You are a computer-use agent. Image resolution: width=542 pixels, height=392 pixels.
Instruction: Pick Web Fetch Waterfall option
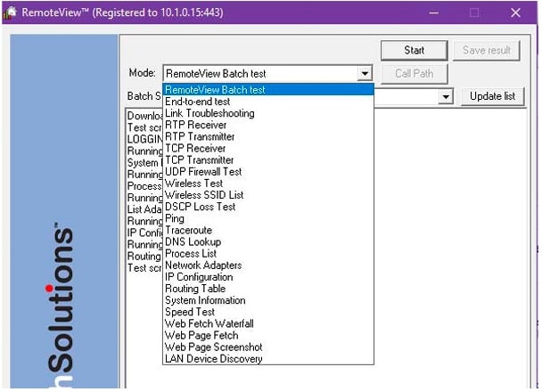coord(268,324)
